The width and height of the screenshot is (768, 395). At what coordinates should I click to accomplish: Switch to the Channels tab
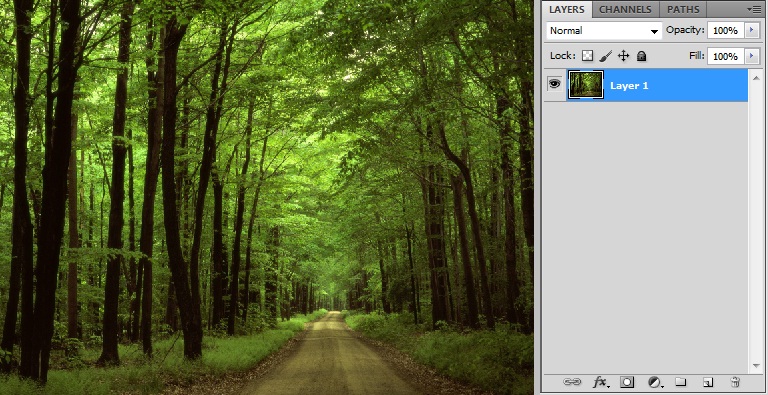[625, 9]
